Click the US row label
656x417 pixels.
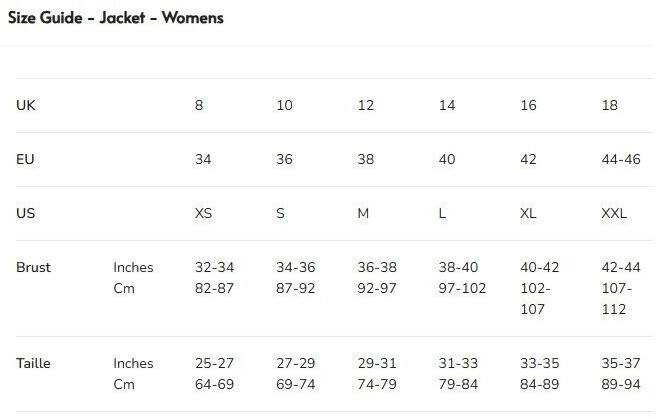pos(26,214)
